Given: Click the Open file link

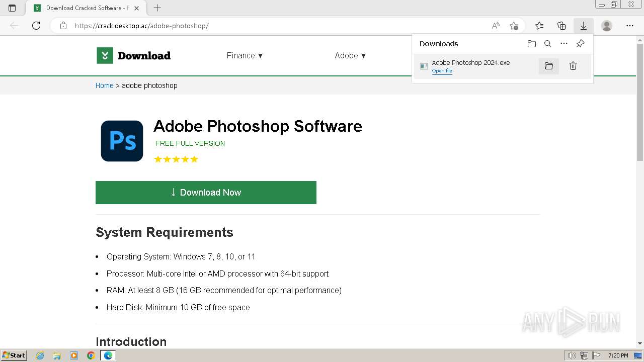Looking at the screenshot, I should click(x=442, y=71).
